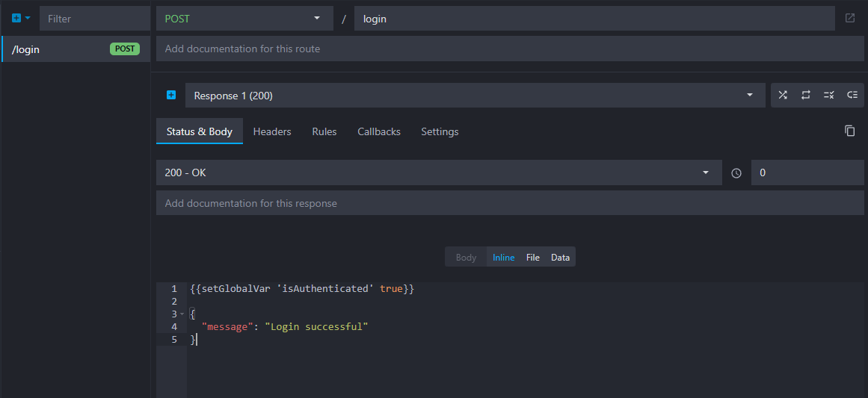Switch body type to Data
This screenshot has height=398, width=868.
pyautogui.click(x=560, y=257)
